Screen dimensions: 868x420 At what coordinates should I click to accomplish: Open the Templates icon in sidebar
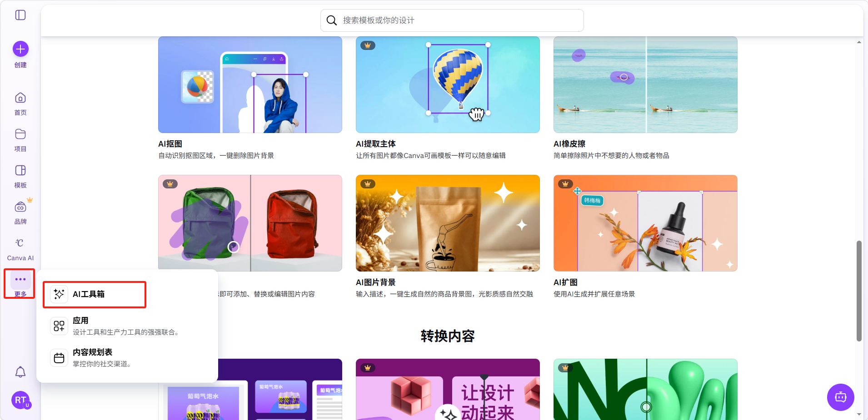20,171
